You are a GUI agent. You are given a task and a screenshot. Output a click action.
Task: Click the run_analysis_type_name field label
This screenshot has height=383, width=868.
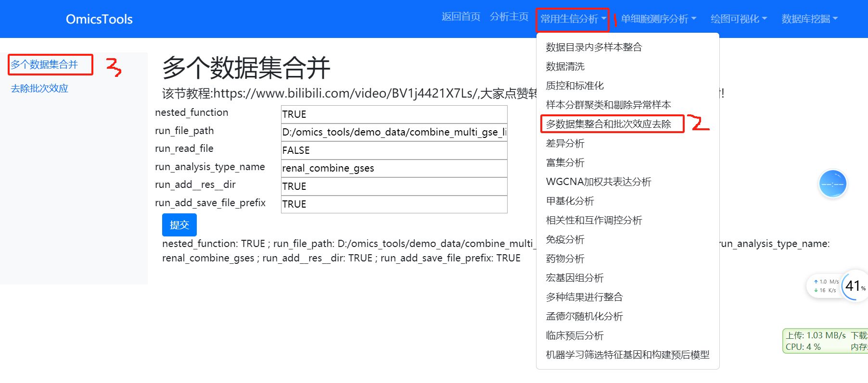point(210,167)
